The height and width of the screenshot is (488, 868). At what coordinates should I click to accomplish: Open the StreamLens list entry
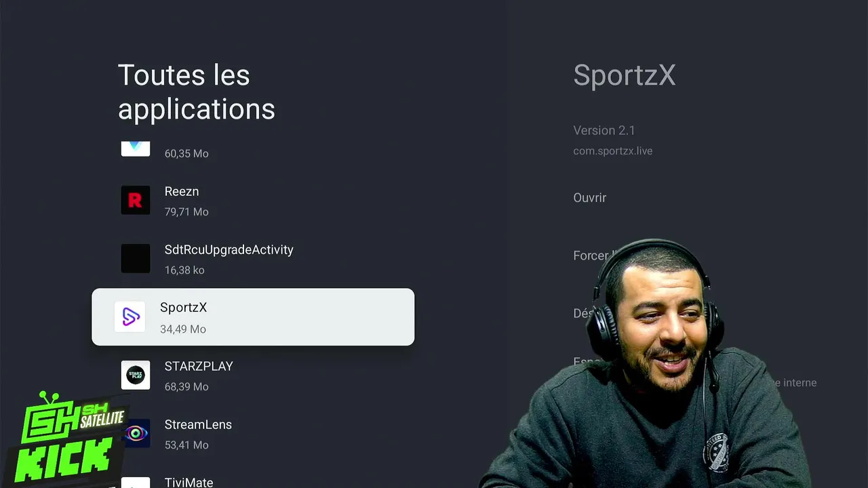coord(253,434)
